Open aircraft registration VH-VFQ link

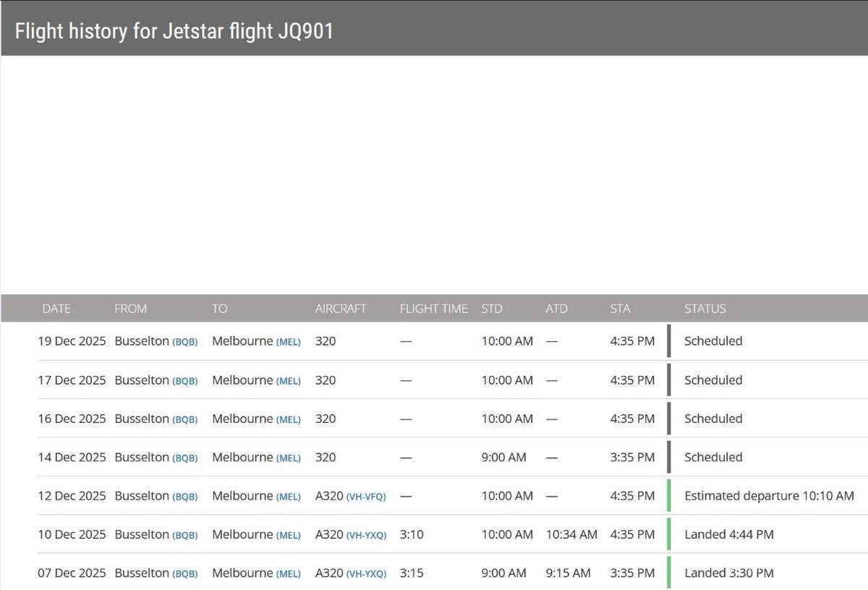(x=366, y=497)
